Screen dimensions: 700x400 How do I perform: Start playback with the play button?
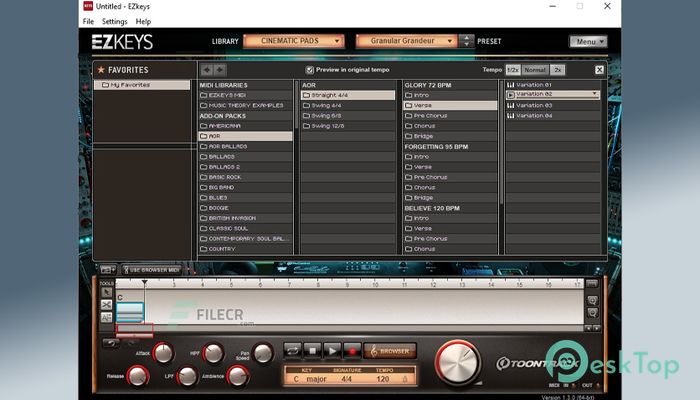pos(332,351)
